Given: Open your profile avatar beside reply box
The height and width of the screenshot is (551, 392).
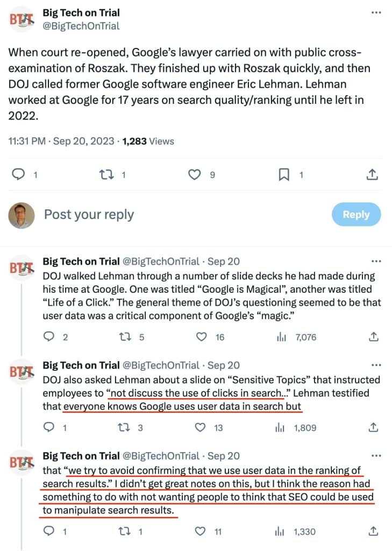Looking at the screenshot, I should pyautogui.click(x=22, y=215).
